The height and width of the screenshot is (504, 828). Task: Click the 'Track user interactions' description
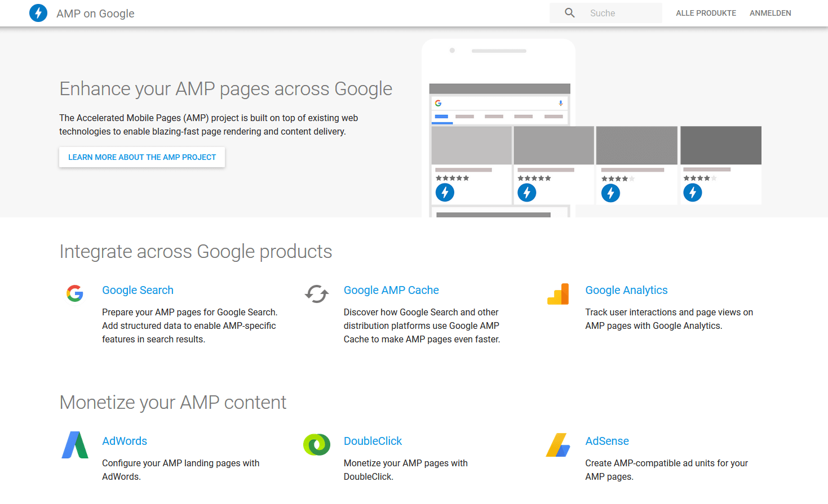669,319
